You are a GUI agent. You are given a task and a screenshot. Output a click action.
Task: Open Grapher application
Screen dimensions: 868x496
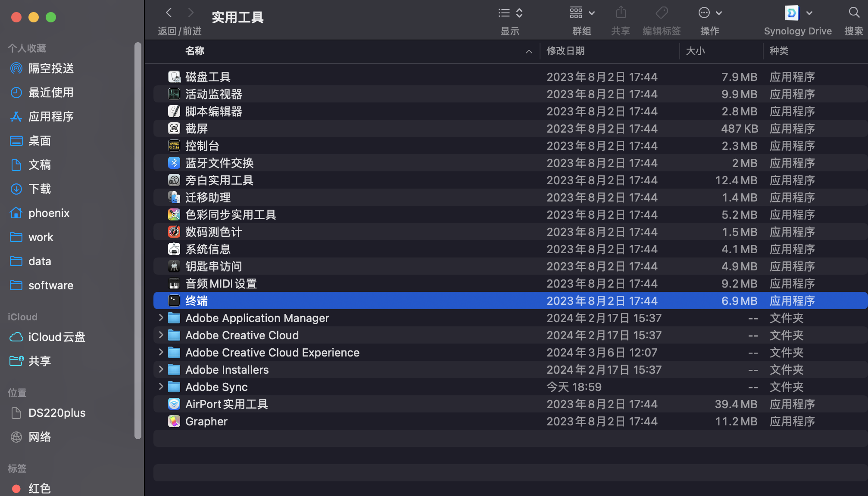(206, 421)
